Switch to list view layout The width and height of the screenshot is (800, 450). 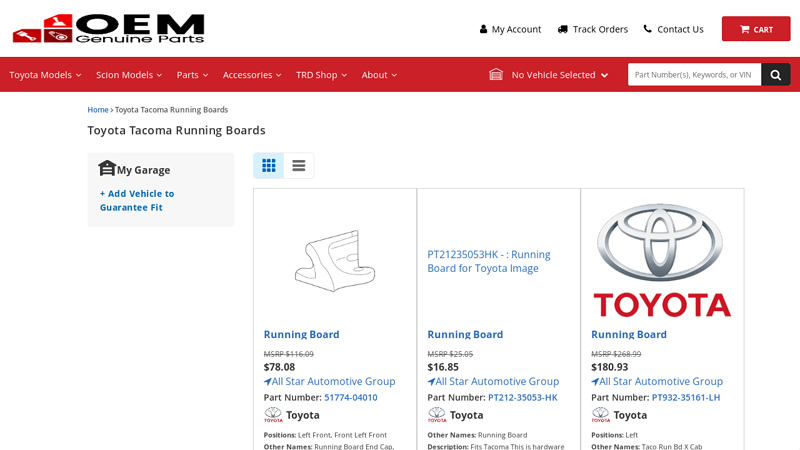298,166
